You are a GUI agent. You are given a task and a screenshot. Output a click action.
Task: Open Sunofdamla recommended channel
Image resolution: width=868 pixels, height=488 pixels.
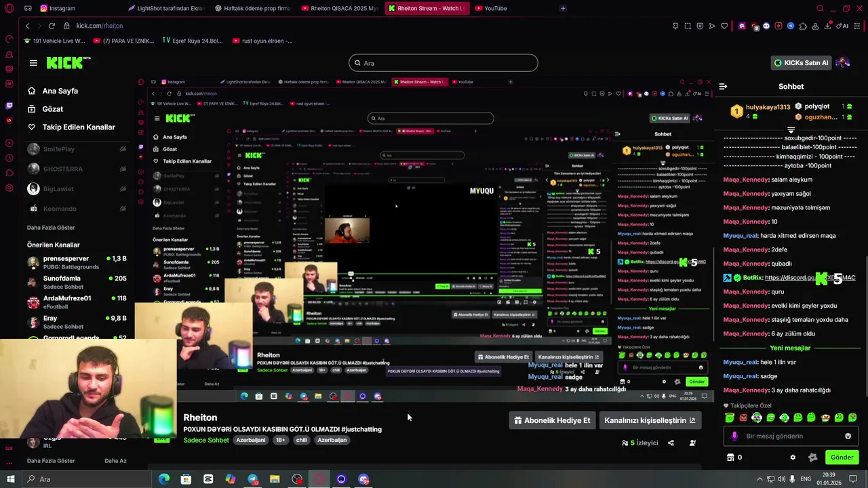pyautogui.click(x=76, y=282)
